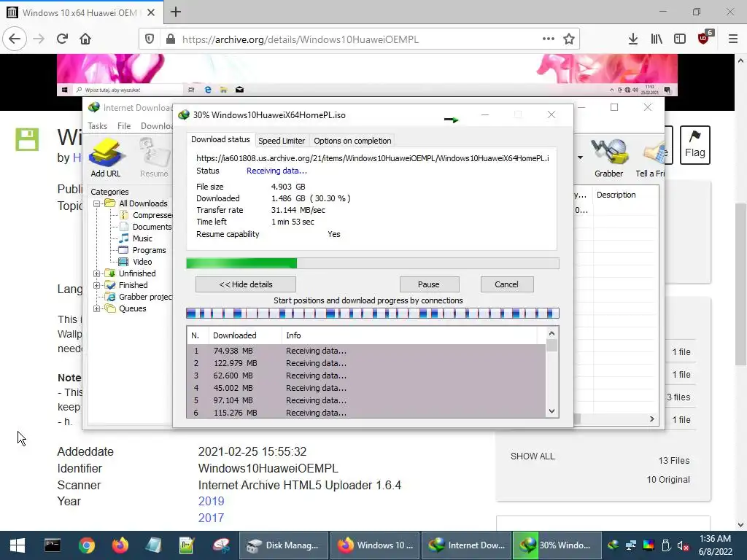Toggle the Firefox sidebar view icon
Screen dimensions: 747x560
click(x=680, y=39)
